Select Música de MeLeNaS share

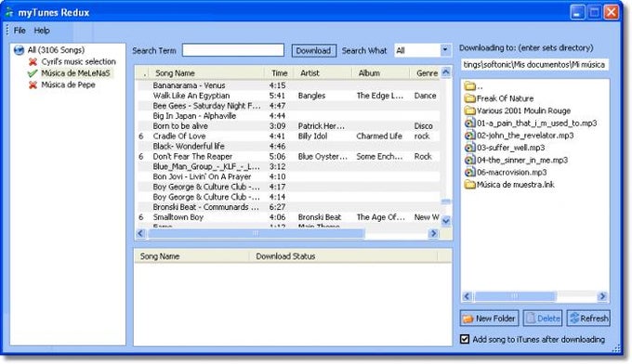tap(75, 73)
